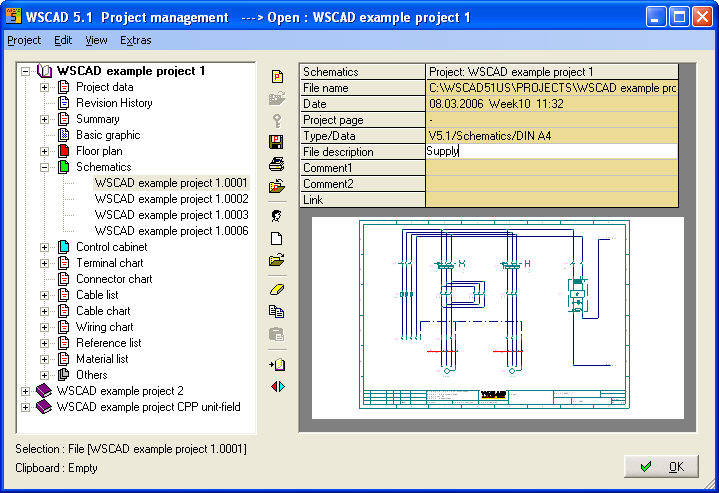Click the File name path cell
The image size is (719, 493).
pyautogui.click(x=552, y=88)
